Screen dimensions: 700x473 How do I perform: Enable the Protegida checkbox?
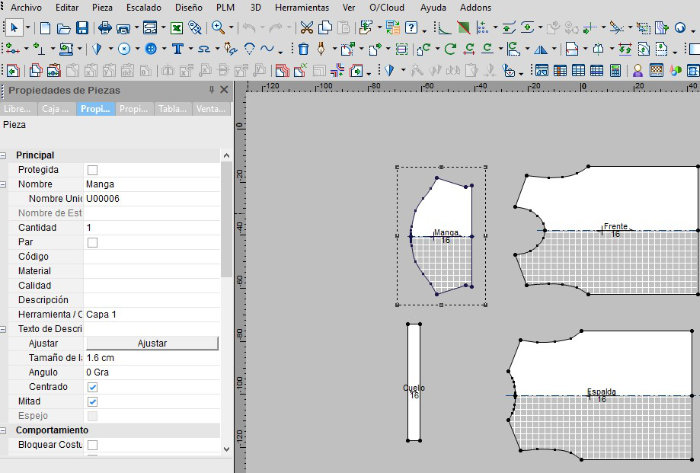click(x=93, y=170)
